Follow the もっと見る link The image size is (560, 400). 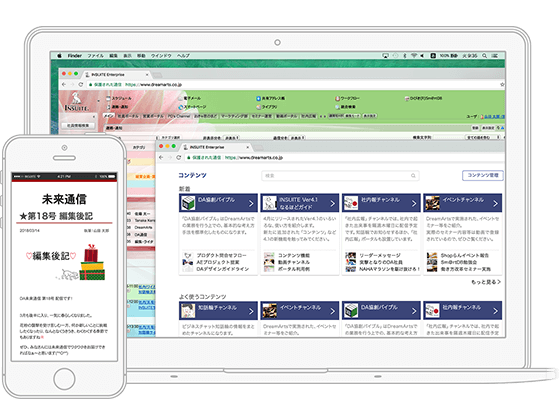486,282
